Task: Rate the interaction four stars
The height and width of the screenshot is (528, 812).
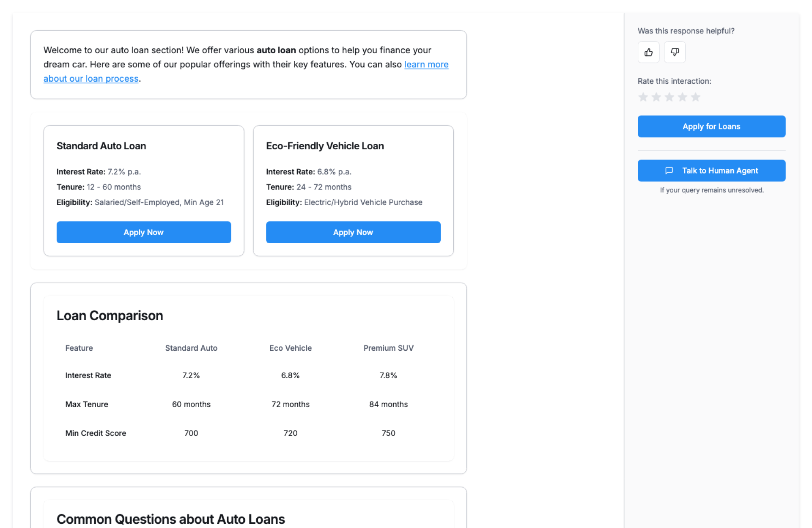Action: [682, 97]
